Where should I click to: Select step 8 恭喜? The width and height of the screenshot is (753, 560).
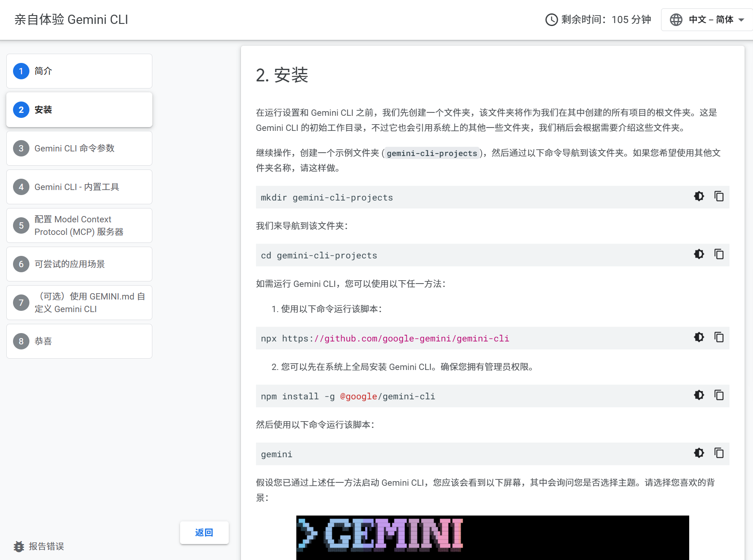click(x=79, y=341)
